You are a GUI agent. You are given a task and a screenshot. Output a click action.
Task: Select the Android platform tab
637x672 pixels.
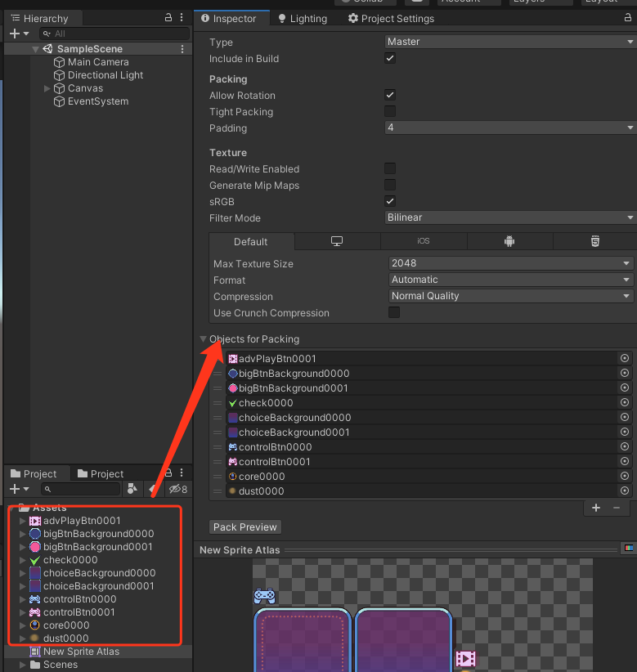point(509,241)
